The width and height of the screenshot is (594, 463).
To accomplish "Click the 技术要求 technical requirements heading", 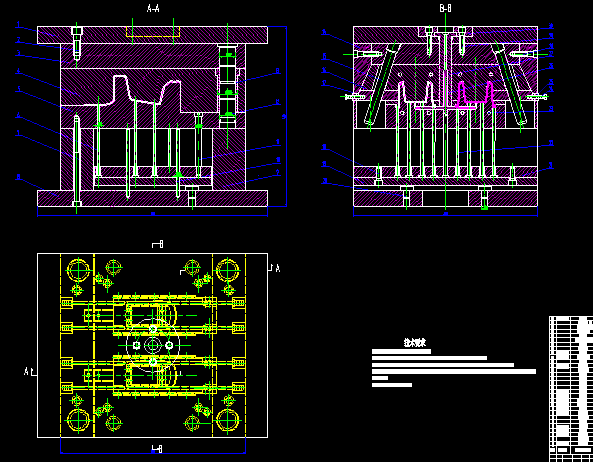I will coord(415,343).
